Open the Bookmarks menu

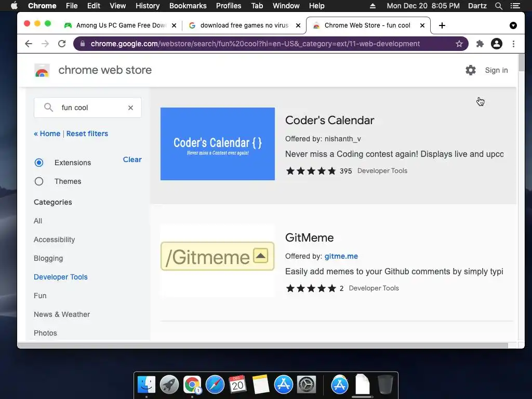pos(188,6)
